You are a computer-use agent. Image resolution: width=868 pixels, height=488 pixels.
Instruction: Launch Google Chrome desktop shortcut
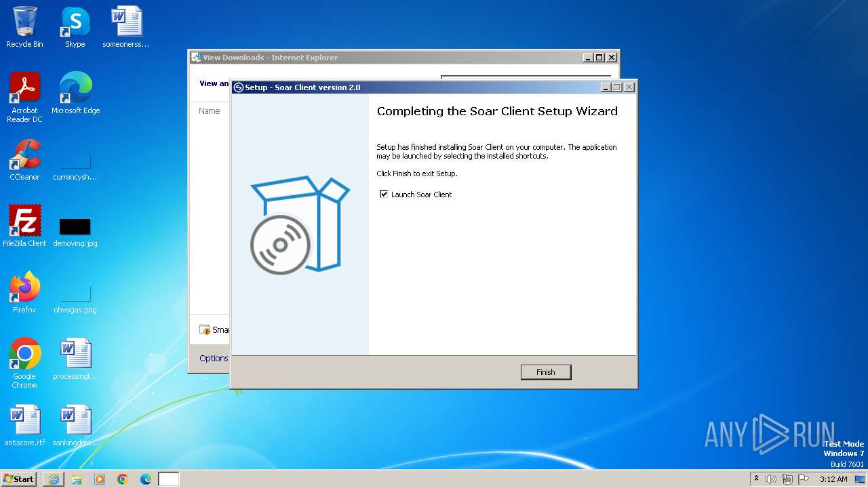tap(24, 363)
